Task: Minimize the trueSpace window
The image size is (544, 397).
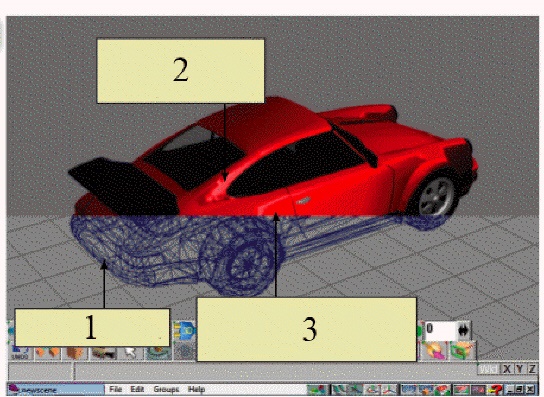Action: 510,389
